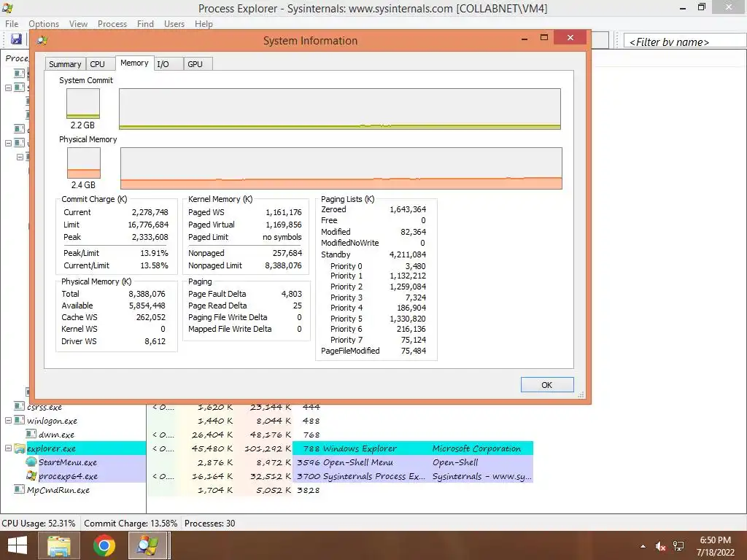Click the winlogon.exe process icon

click(20, 421)
